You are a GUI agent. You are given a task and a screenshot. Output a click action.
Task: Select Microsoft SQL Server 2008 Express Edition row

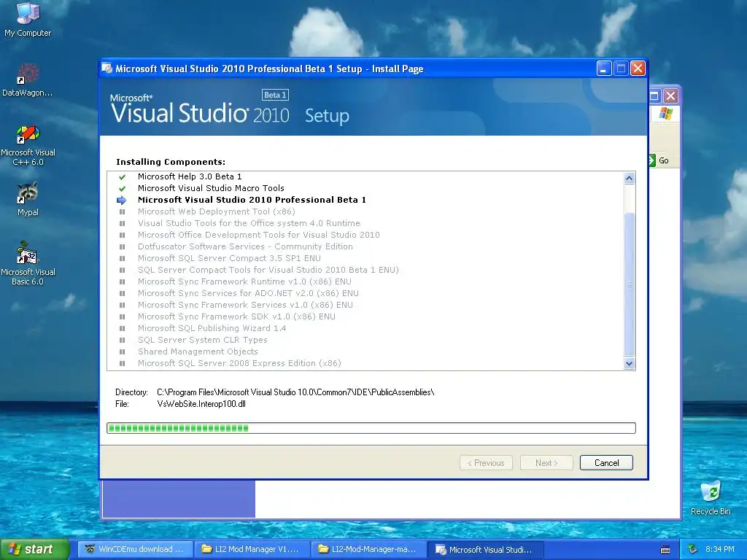coord(239,363)
